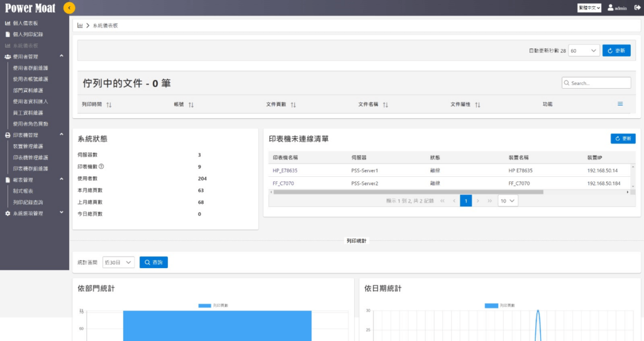Open 裝置管理維護 in the sidebar
This screenshot has width=644, height=341.
click(28, 146)
